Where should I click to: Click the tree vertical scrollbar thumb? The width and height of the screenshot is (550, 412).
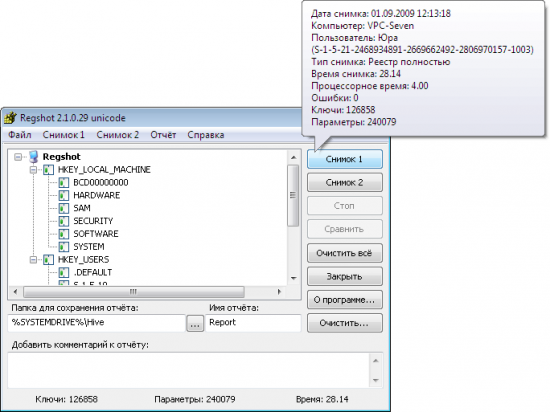293,196
